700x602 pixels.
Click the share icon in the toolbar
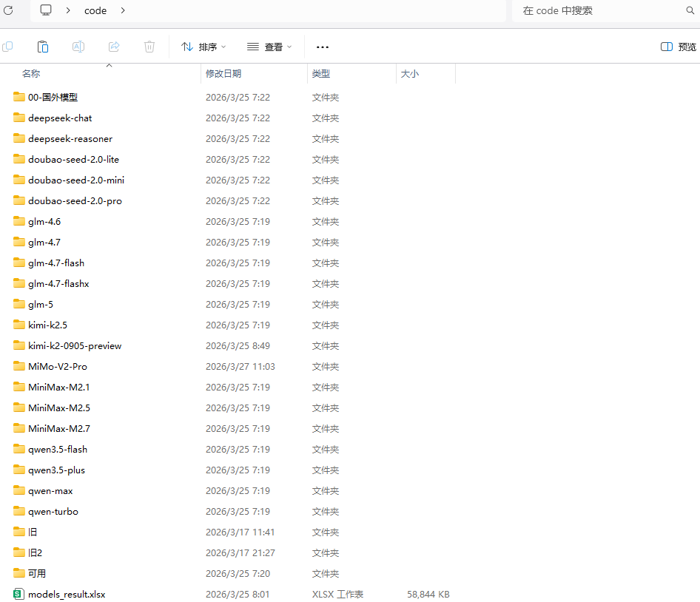point(114,47)
